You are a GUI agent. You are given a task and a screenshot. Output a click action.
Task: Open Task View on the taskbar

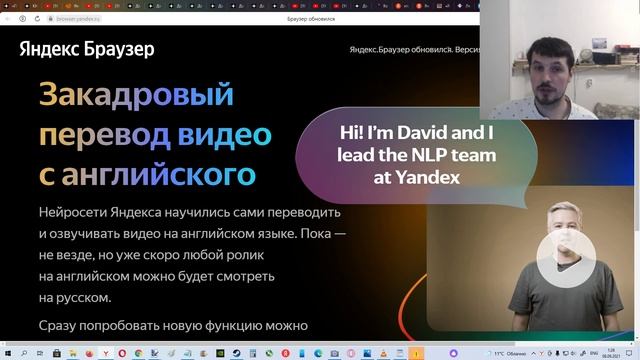coord(40,353)
